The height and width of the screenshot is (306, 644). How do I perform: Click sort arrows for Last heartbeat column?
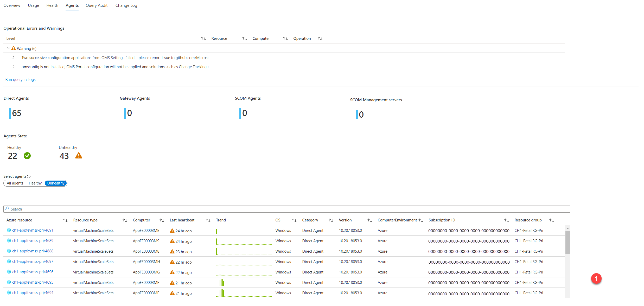208,220
